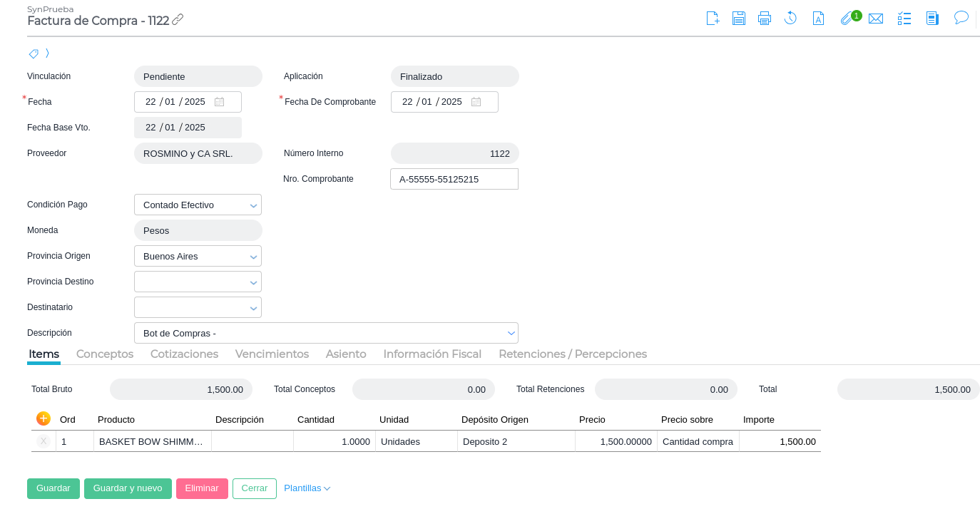Open the Información Fiscal tab
The height and width of the screenshot is (509, 980).
pos(432,354)
